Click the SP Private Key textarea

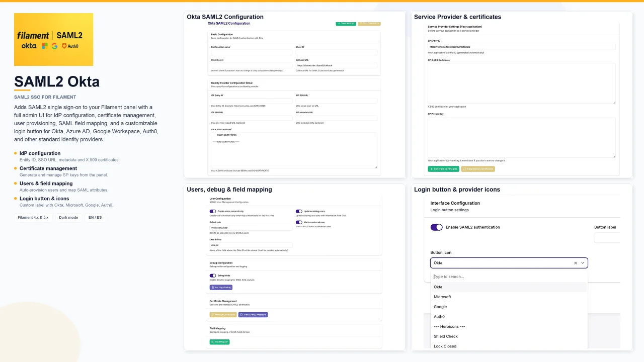522,138
